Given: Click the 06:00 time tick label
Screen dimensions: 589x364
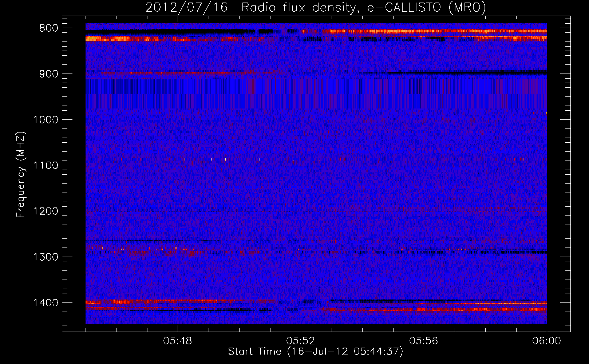Looking at the screenshot, I should coord(546,341).
